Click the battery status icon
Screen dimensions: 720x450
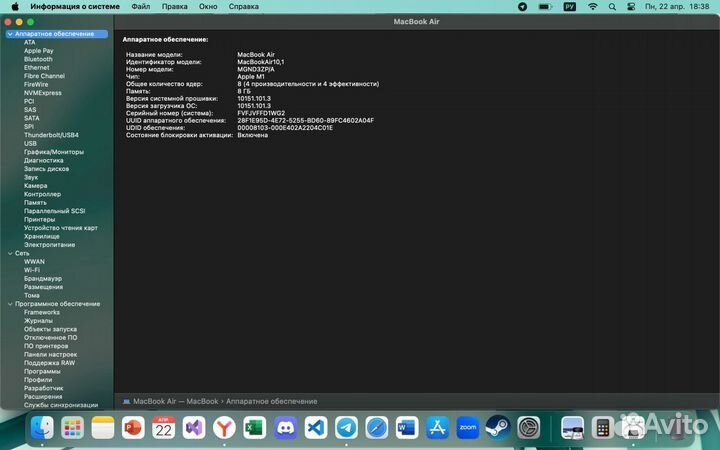(545, 7)
